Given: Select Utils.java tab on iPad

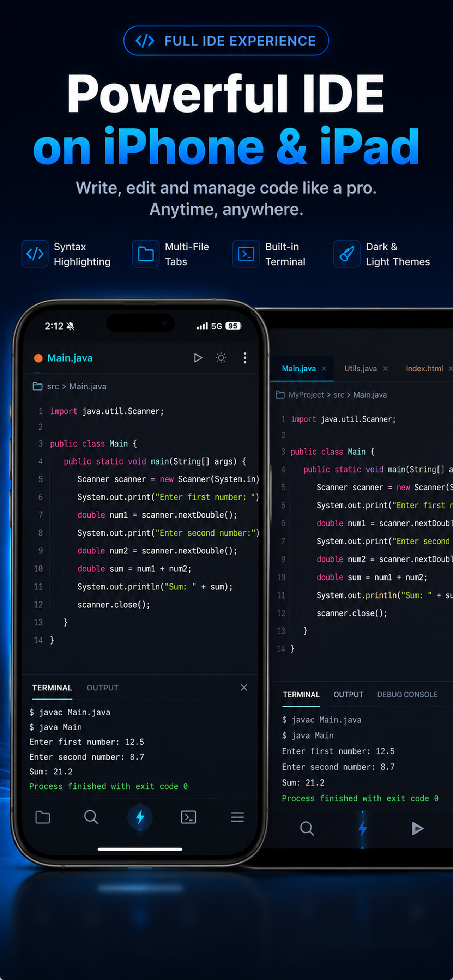Looking at the screenshot, I should point(361,368).
